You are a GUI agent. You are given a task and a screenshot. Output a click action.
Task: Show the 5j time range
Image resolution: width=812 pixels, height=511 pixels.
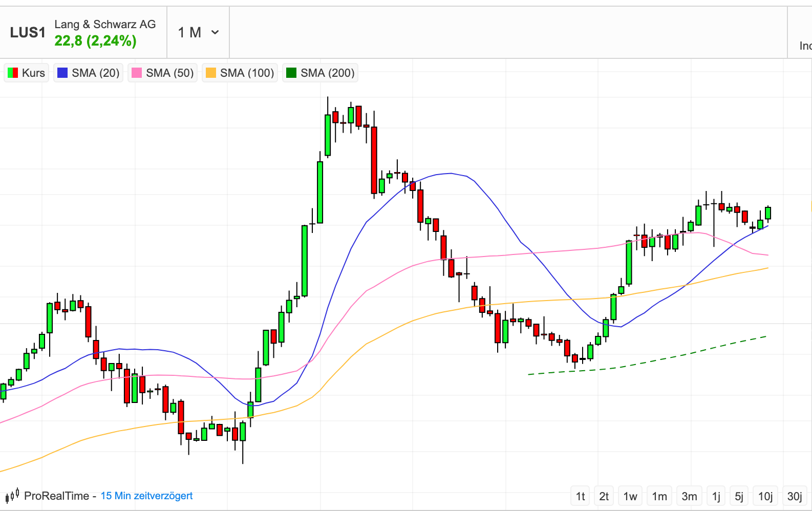(x=739, y=496)
